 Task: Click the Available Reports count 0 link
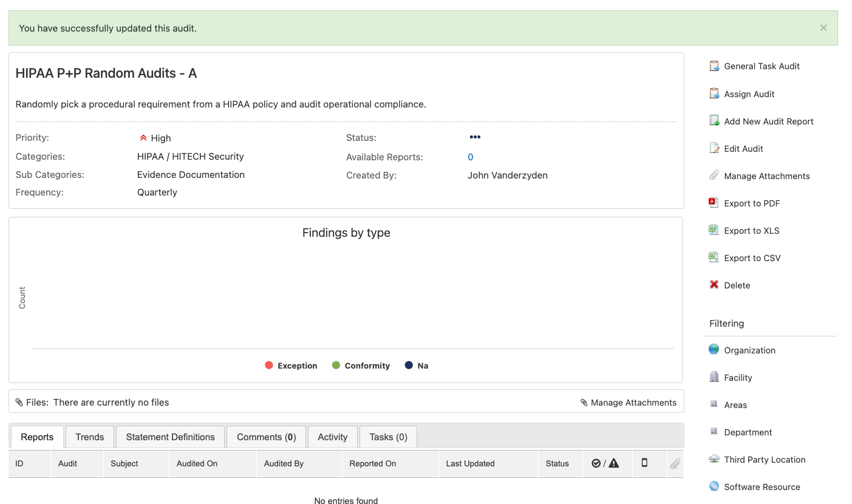[x=471, y=157]
